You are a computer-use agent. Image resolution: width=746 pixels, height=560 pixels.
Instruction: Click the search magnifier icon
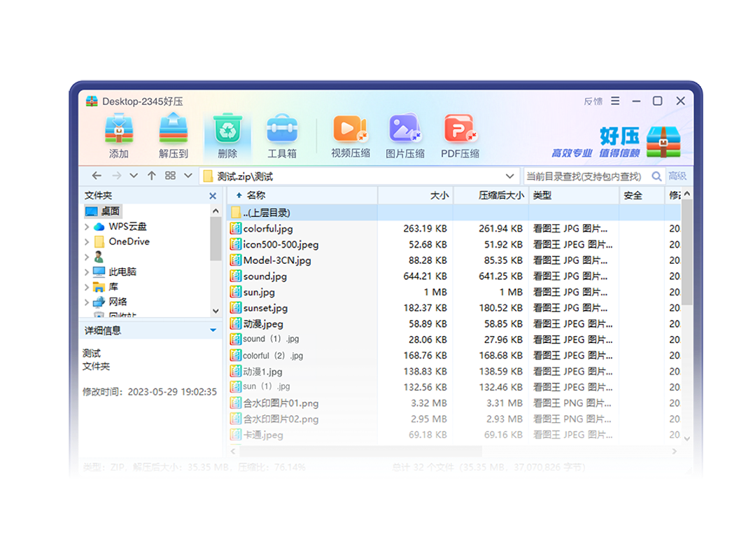[x=656, y=176]
